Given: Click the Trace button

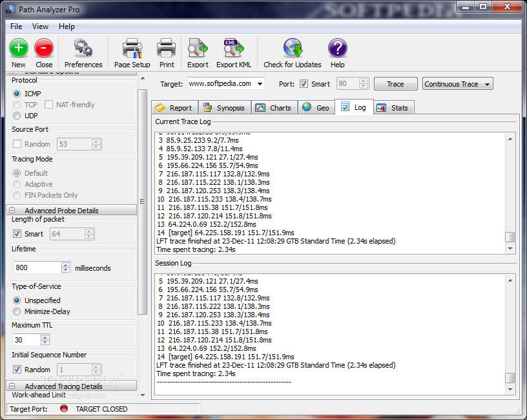Looking at the screenshot, I should tap(396, 84).
